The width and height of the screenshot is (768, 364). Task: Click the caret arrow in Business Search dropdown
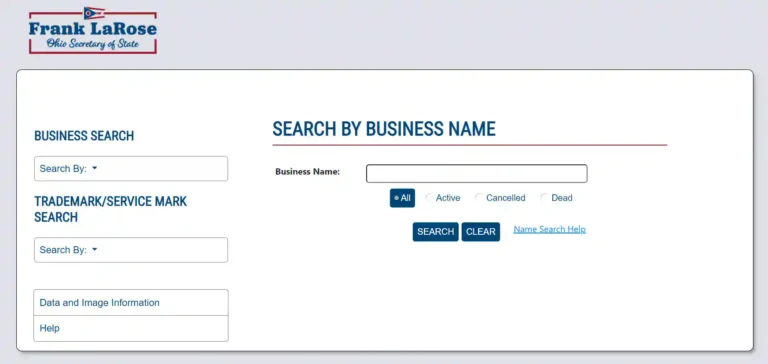point(95,168)
